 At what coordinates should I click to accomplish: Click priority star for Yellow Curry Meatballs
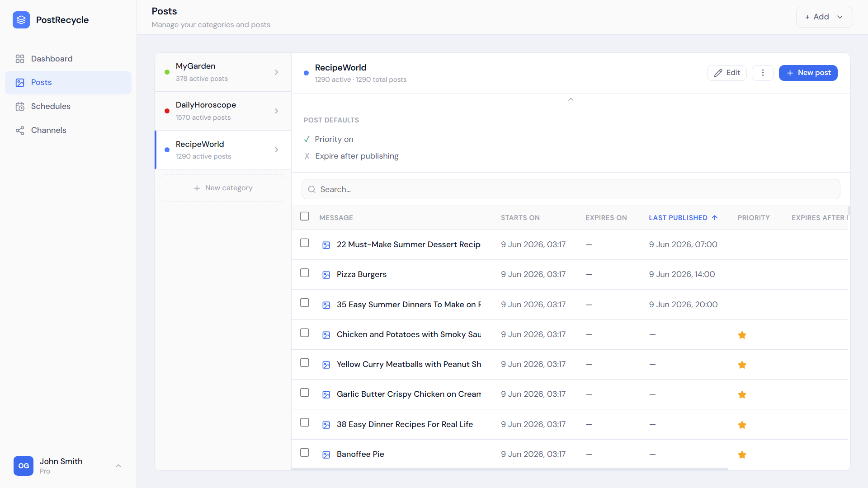click(x=742, y=365)
